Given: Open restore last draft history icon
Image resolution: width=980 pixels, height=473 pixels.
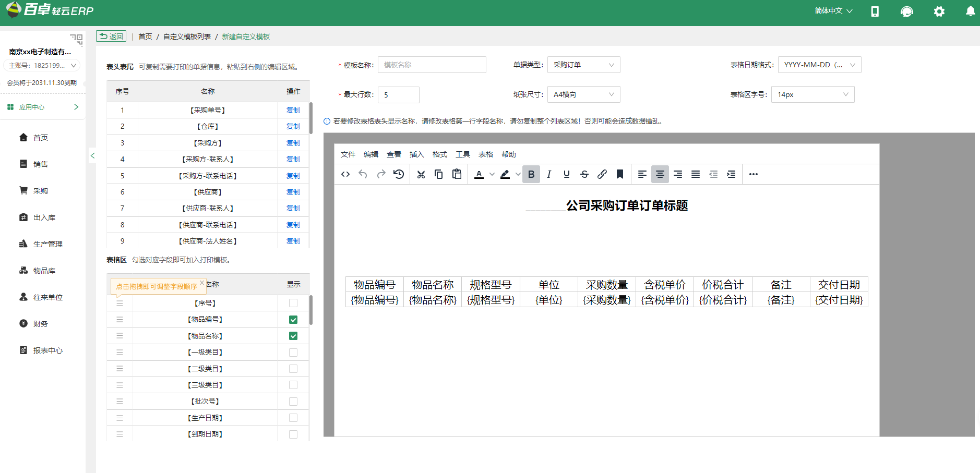Looking at the screenshot, I should click(x=399, y=174).
